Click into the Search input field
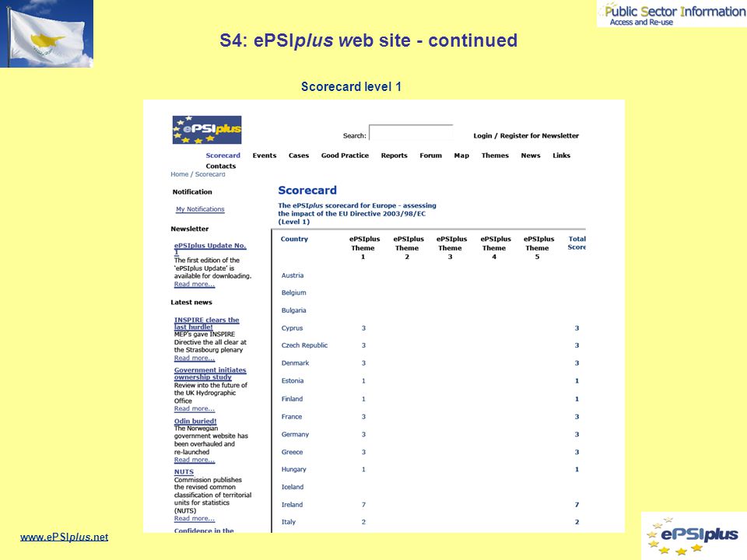This screenshot has height=560, width=747. [x=411, y=133]
